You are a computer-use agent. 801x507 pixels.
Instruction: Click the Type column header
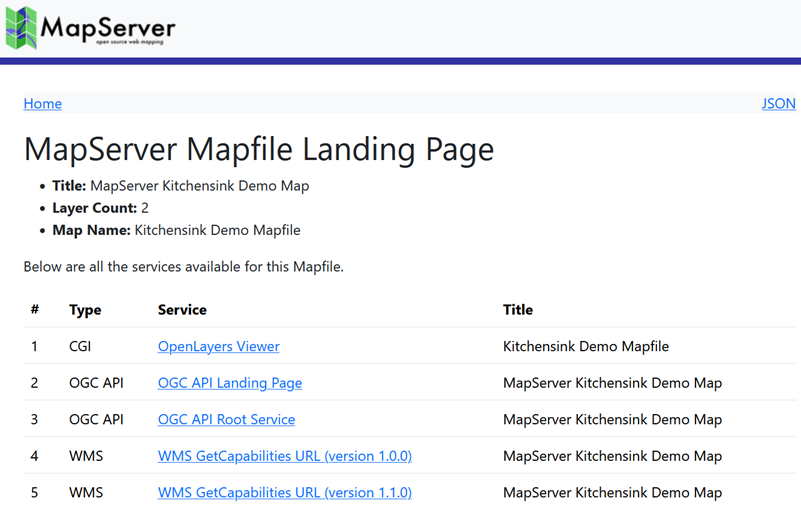tap(85, 310)
